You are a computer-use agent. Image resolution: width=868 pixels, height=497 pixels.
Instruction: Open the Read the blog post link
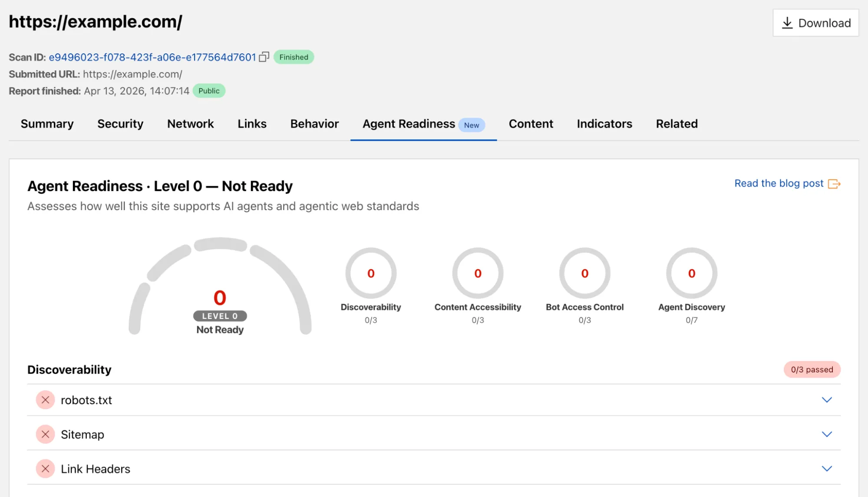coord(779,183)
